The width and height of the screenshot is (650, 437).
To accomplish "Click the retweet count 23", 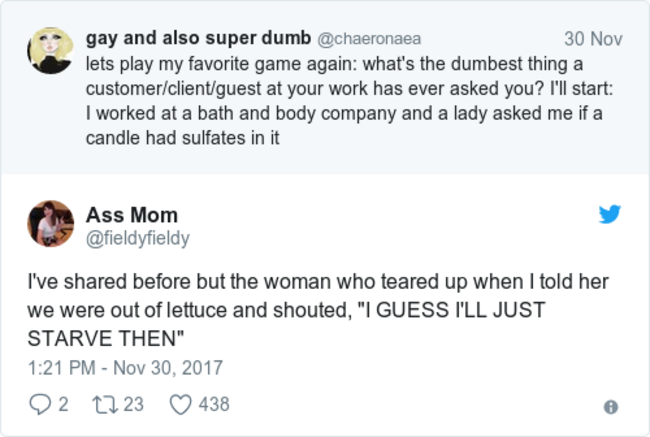I will 133,404.
